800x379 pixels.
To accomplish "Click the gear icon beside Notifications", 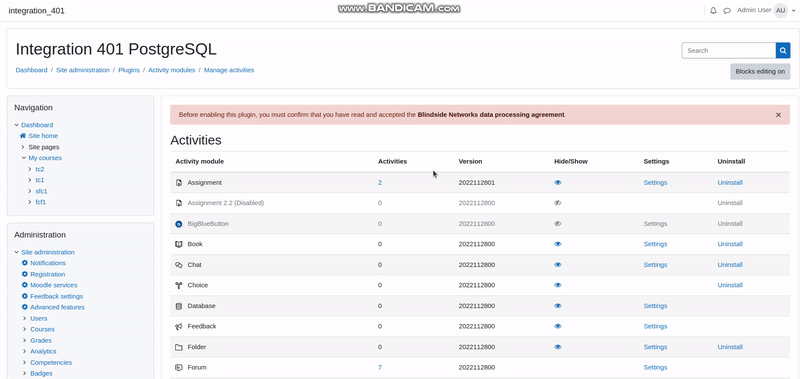I will tap(24, 263).
